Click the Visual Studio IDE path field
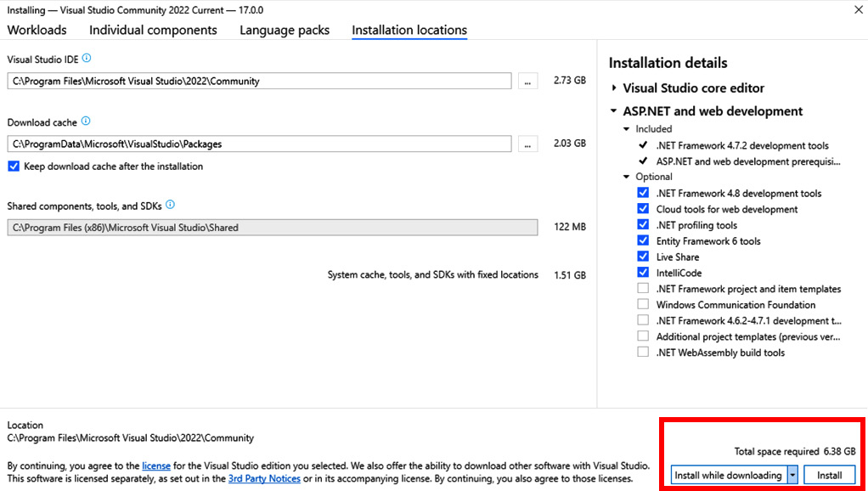The height and width of the screenshot is (491, 868). coord(260,81)
